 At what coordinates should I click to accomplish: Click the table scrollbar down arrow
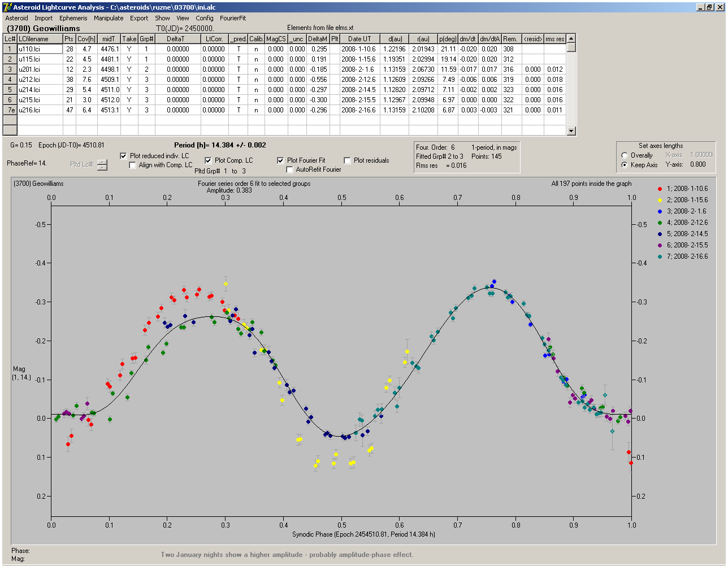571,131
